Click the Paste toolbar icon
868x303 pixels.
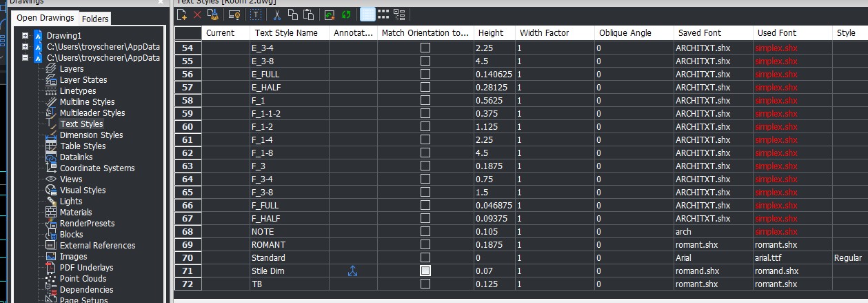[x=308, y=14]
